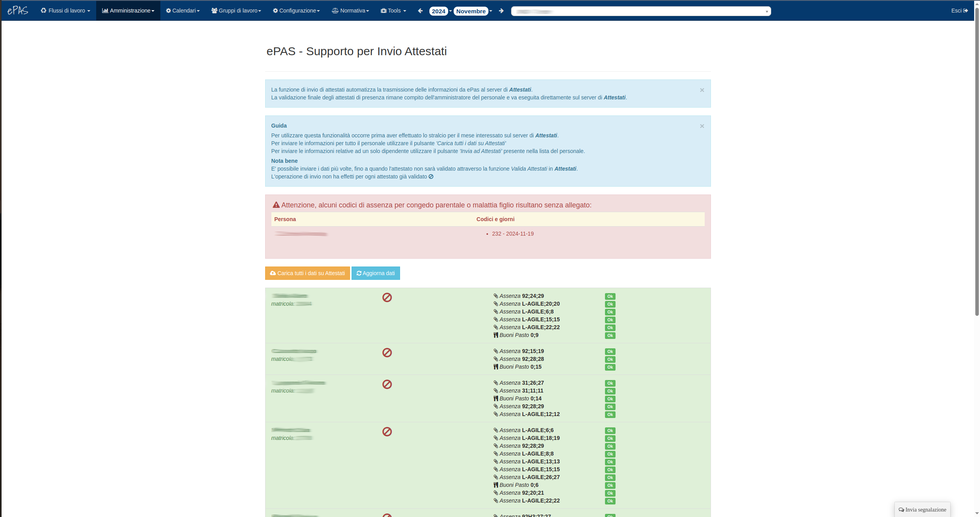This screenshot has height=517, width=980.
Task: Click Invia segnalazione feedback tab
Action: pyautogui.click(x=922, y=510)
